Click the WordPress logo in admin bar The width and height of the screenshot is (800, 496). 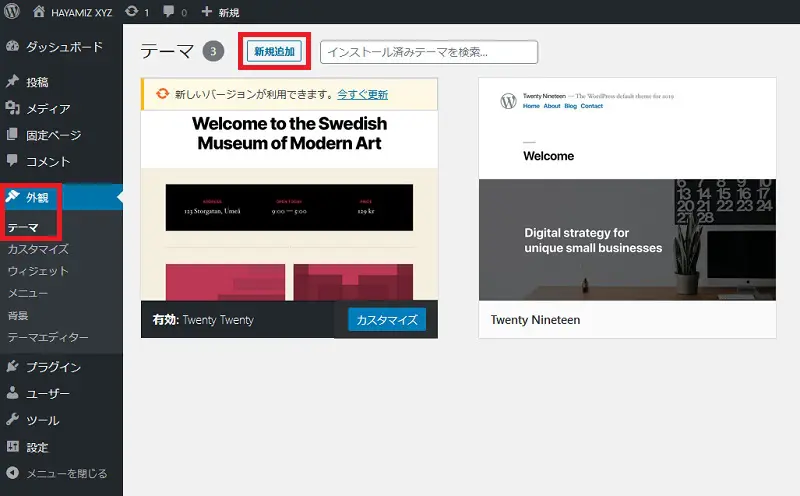click(x=13, y=12)
